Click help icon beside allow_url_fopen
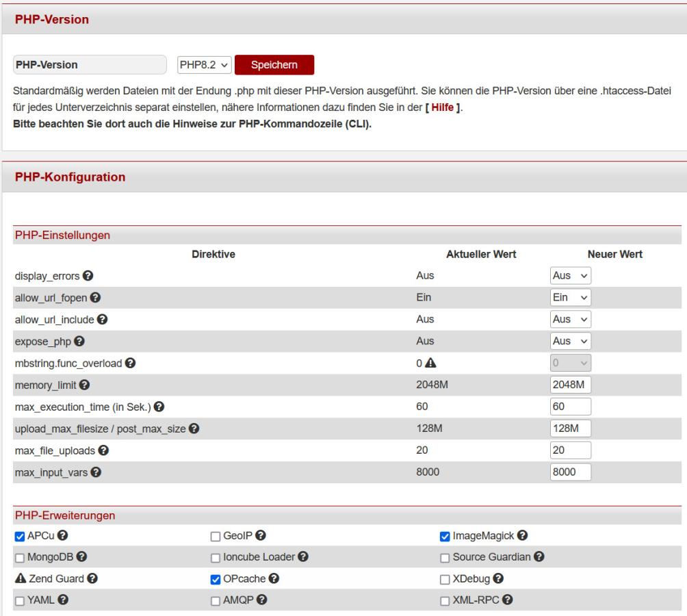Viewport: 687px width, 616px height. pos(97,297)
